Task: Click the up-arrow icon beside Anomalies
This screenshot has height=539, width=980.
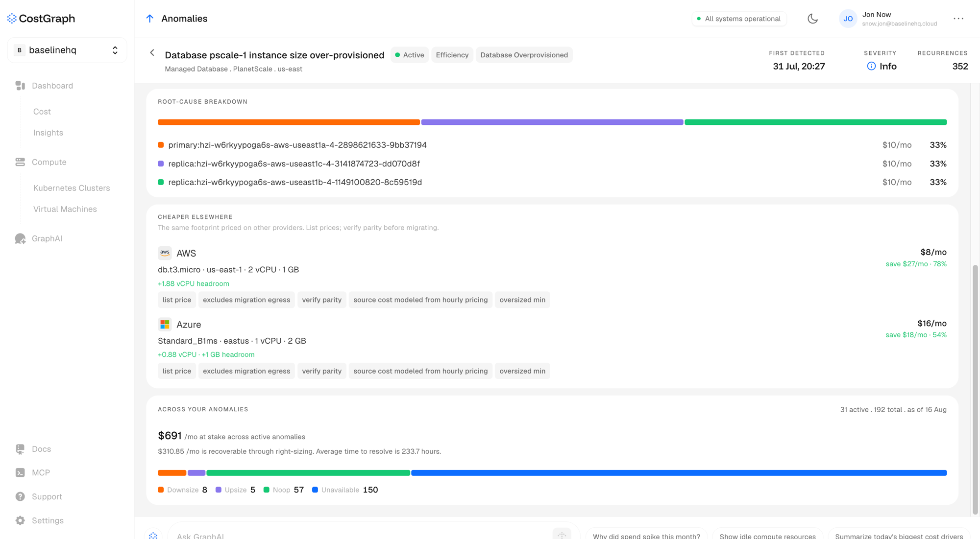Action: coord(150,19)
